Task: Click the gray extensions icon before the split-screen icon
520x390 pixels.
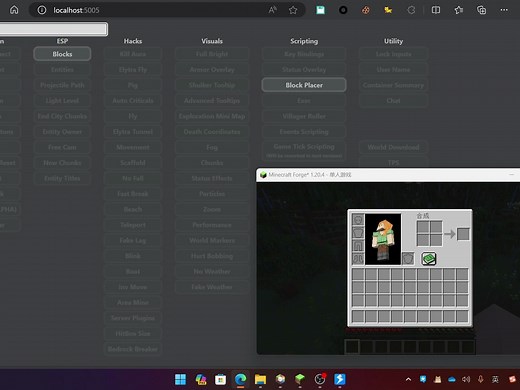Action: point(411,10)
